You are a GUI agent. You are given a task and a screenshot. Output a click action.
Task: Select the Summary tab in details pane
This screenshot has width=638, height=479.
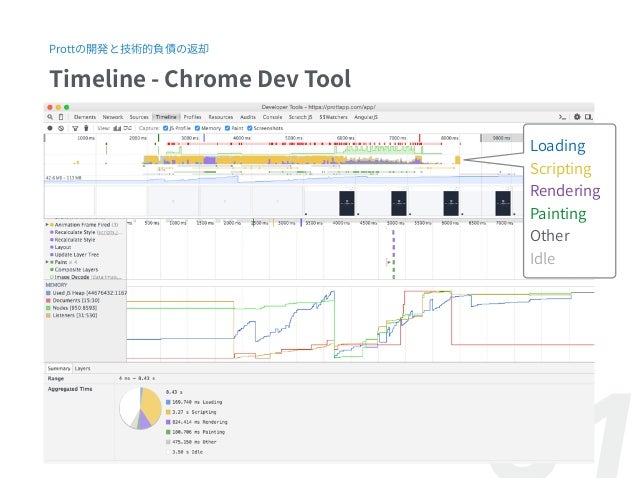pos(59,368)
